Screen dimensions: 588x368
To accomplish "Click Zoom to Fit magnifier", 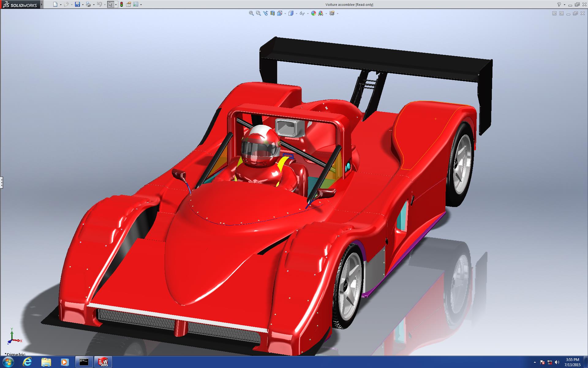I will (251, 13).
